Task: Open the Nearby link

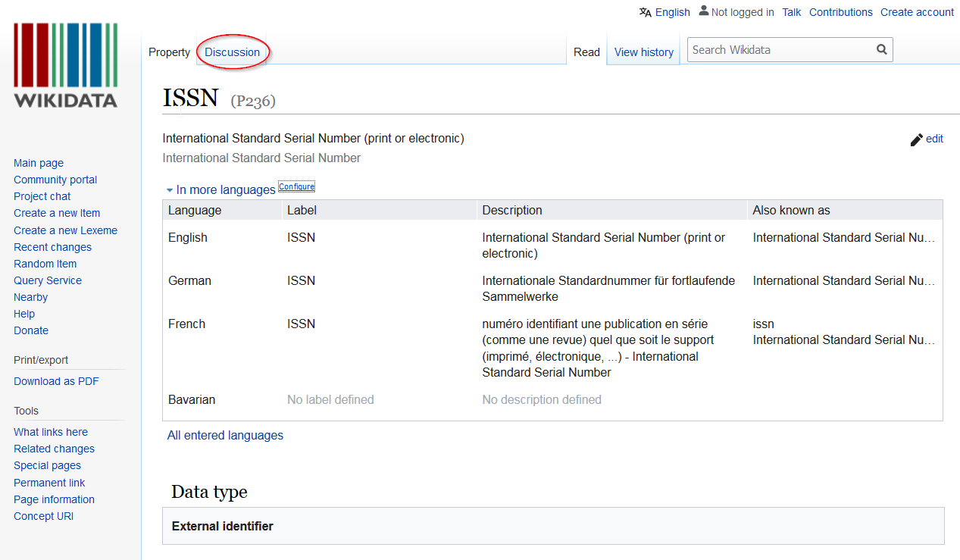Action: [30, 297]
